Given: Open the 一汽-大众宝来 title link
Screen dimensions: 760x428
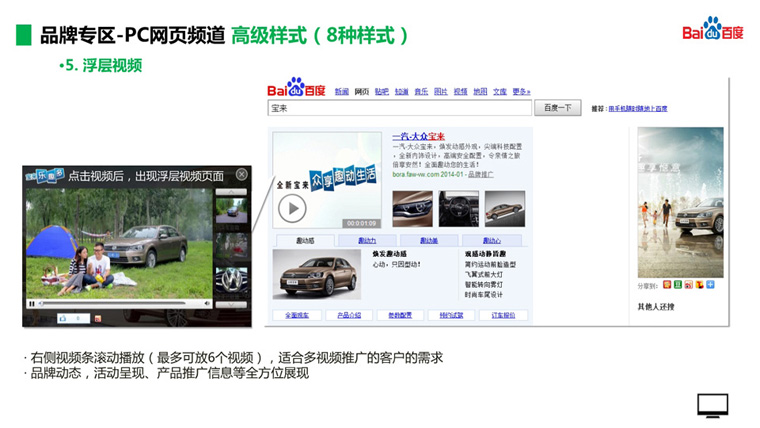Looking at the screenshot, I should pyautogui.click(x=418, y=136).
